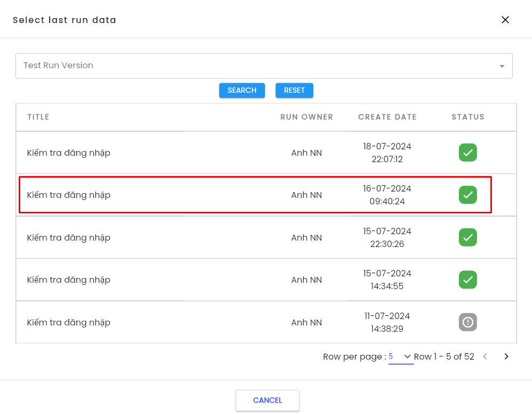Go to previous page of results
The image size is (532, 414).
pyautogui.click(x=485, y=356)
